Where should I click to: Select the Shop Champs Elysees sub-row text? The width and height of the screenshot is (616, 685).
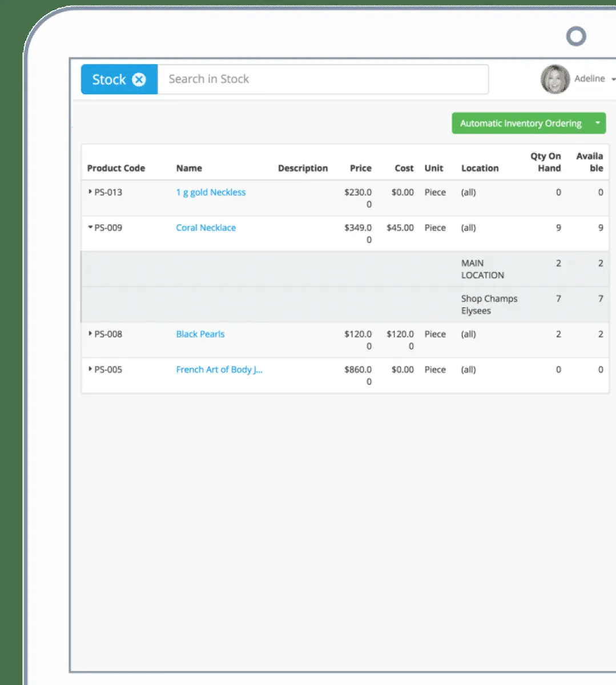(489, 305)
